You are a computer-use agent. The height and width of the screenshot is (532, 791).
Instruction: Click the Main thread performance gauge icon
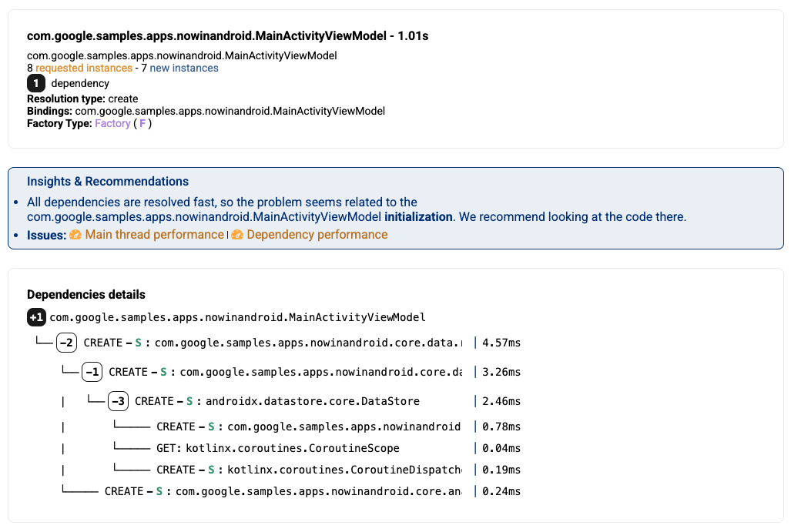(x=75, y=235)
